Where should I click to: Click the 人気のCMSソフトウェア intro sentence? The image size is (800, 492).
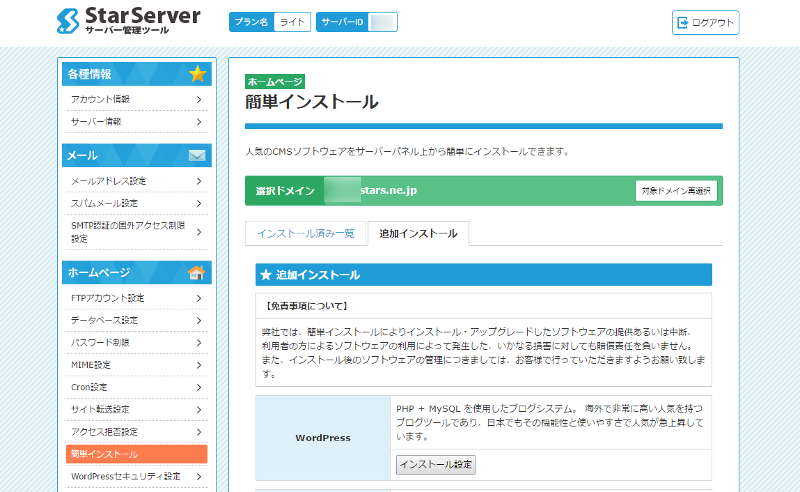coord(407,152)
